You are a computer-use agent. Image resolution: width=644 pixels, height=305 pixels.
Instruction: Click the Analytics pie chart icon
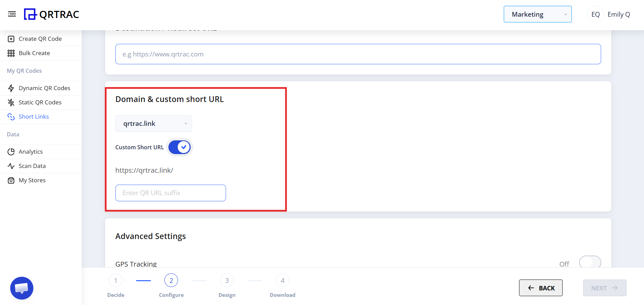(11, 152)
